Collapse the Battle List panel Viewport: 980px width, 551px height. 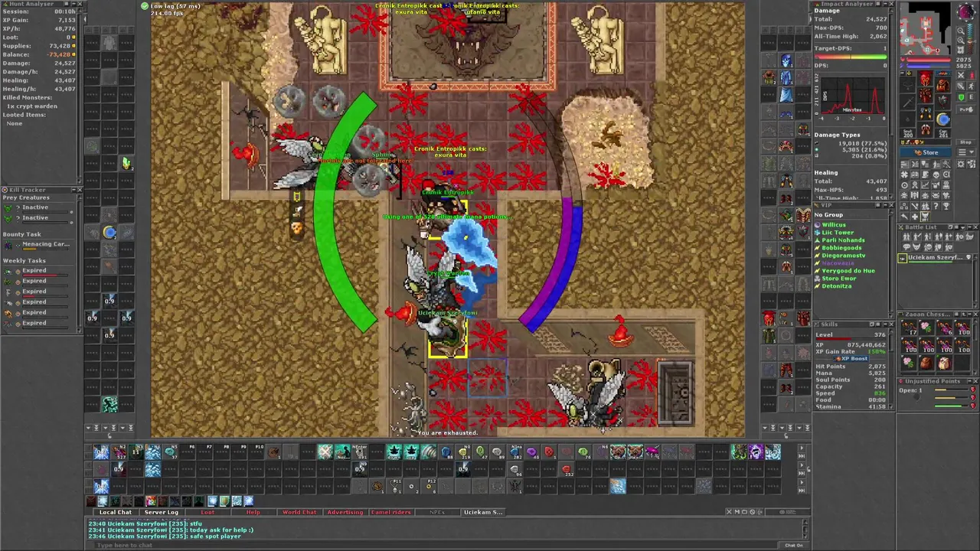(x=969, y=227)
